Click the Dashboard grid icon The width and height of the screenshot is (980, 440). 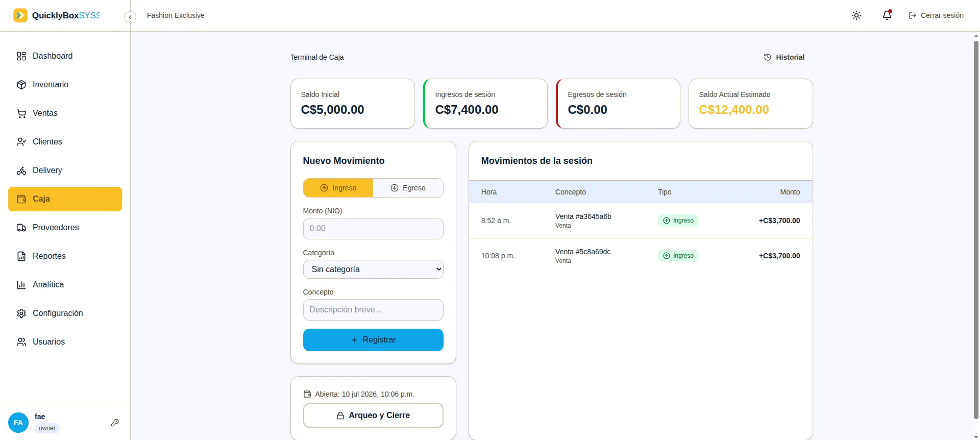click(x=21, y=56)
